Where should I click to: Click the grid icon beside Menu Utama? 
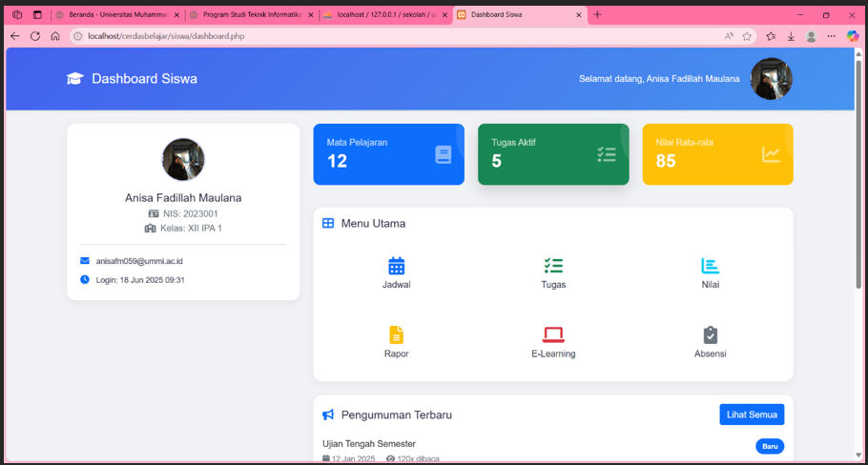[328, 223]
